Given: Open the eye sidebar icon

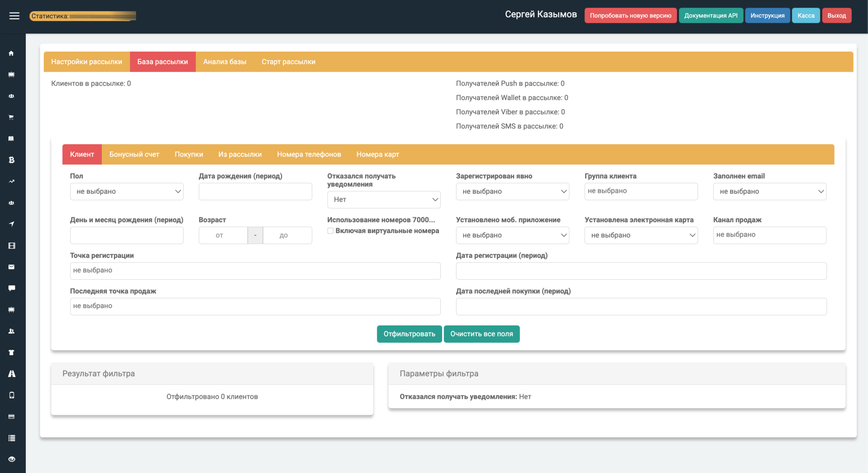Looking at the screenshot, I should point(11,459).
